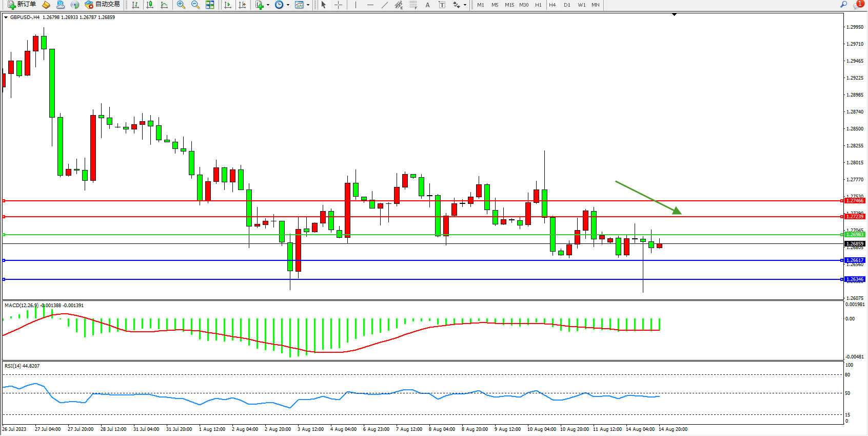
Task: Select the Fibonacci retracement tool
Action: [x=413, y=5]
